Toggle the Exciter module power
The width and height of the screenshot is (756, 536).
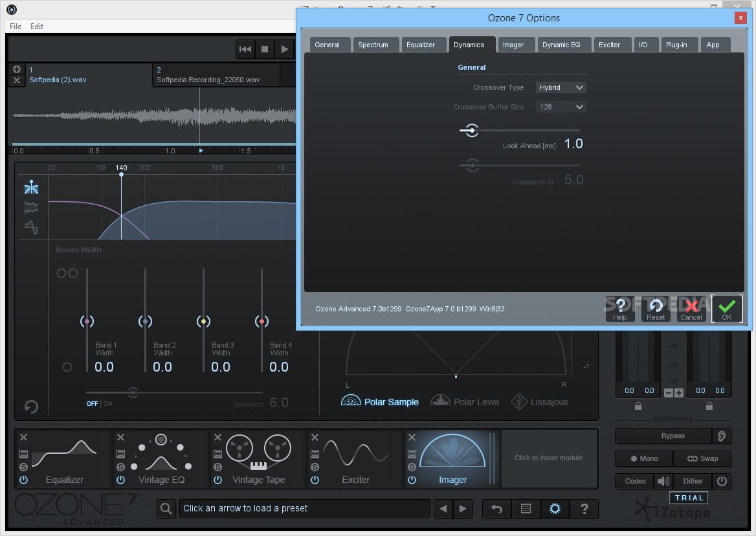(315, 480)
